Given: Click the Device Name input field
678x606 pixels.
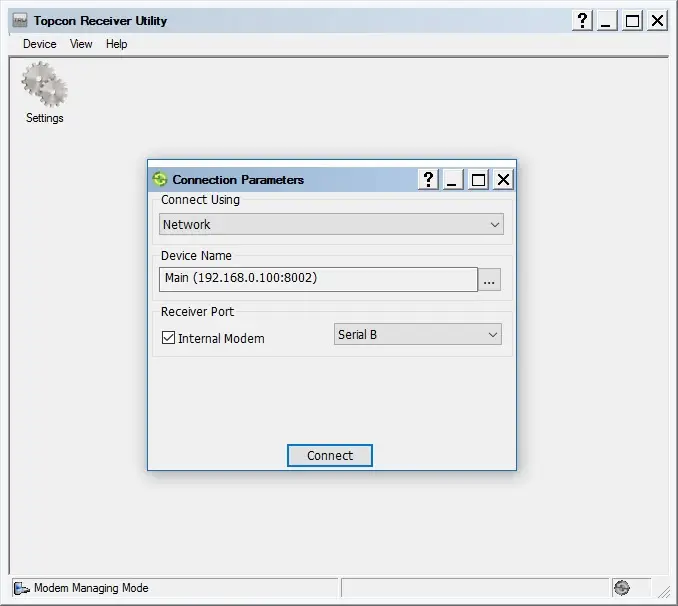Looking at the screenshot, I should pyautogui.click(x=318, y=279).
